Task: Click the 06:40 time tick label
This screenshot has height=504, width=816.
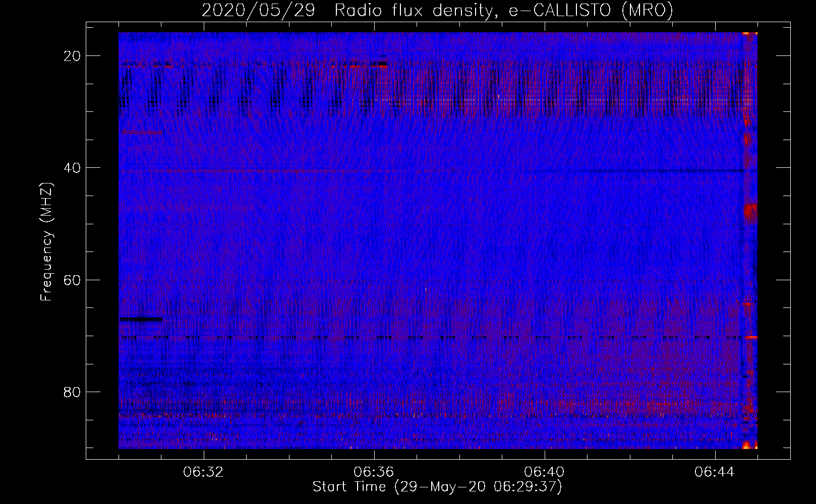Action: click(544, 472)
